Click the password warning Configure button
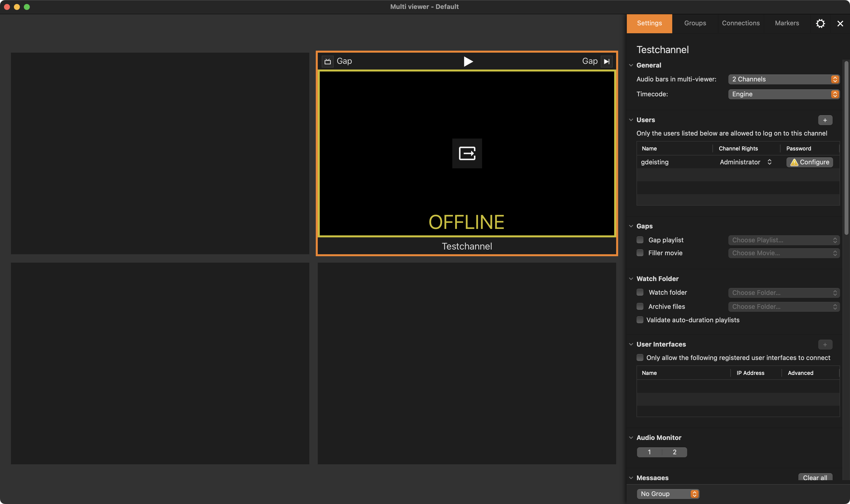The width and height of the screenshot is (850, 504). coord(810,162)
